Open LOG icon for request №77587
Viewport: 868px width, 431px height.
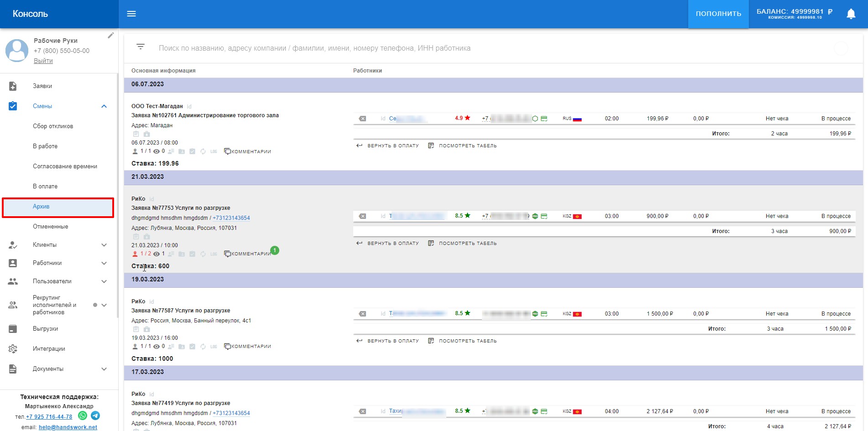214,347
